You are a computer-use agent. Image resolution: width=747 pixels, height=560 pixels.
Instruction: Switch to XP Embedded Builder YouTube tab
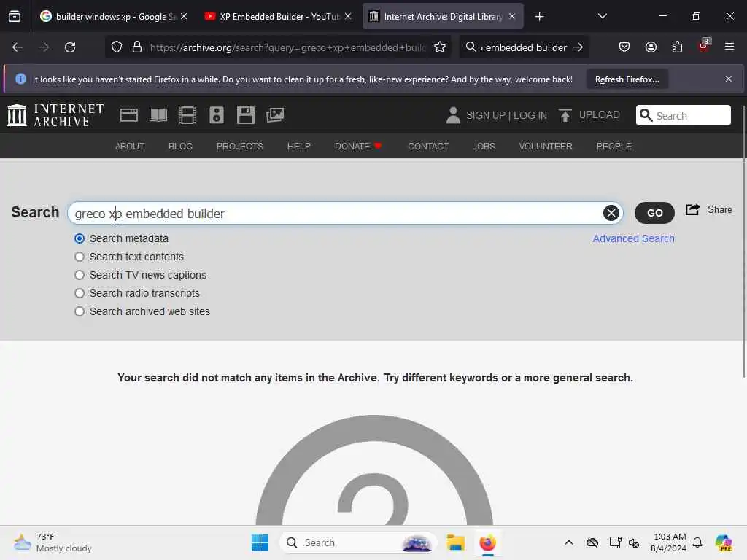coord(279,17)
